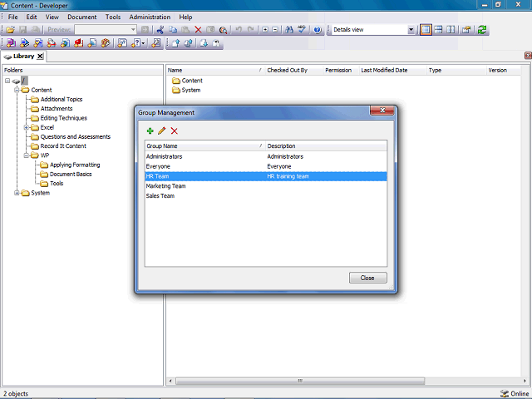Image resolution: width=532 pixels, height=399 pixels.
Task: Collapse the Content folder in tree
Action: point(17,90)
